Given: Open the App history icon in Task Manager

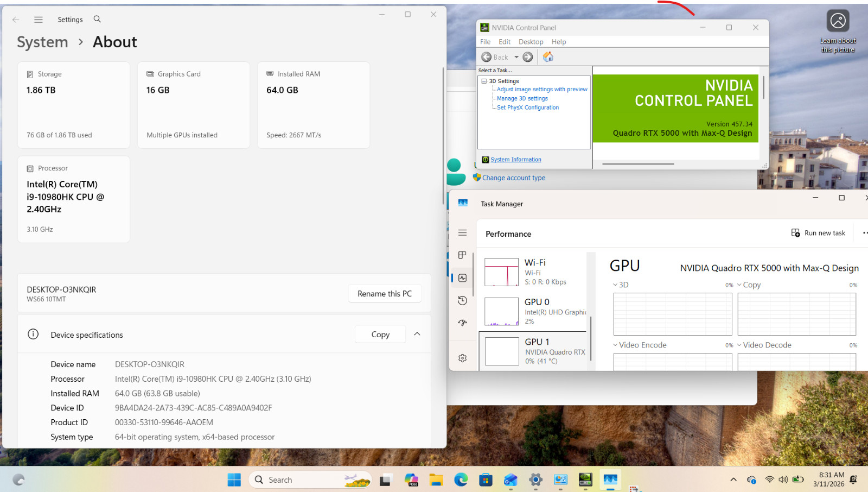Looking at the screenshot, I should (x=462, y=300).
